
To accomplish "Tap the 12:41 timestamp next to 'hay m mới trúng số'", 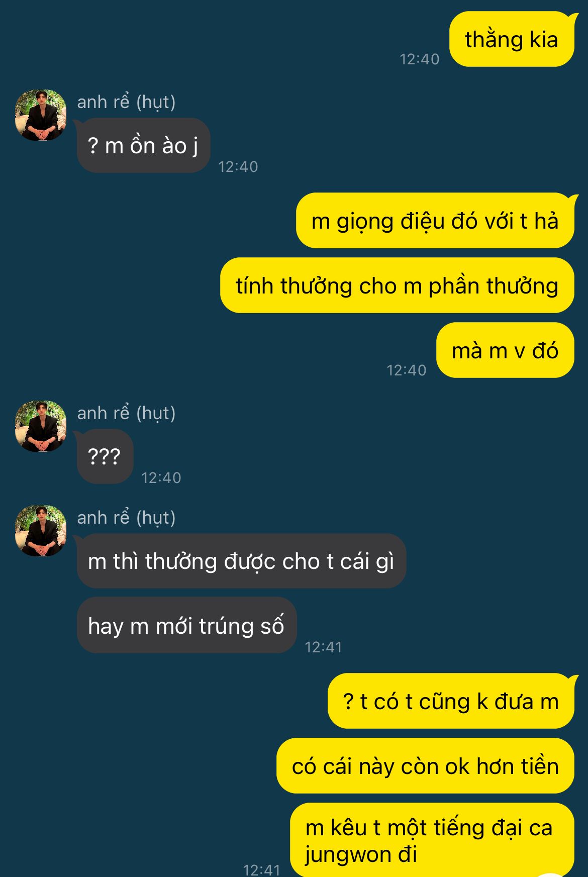I will point(324,647).
